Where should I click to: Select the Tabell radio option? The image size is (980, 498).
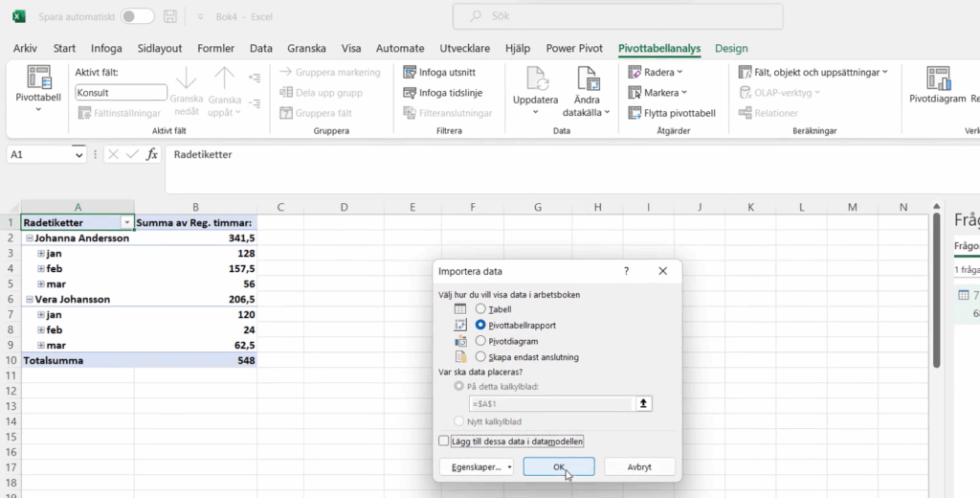[x=481, y=309]
